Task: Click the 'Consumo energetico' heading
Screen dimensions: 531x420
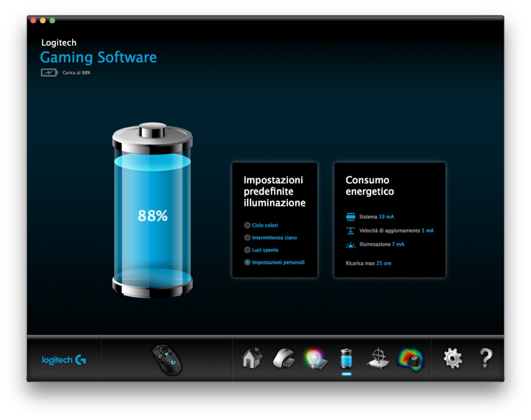Action: click(x=370, y=186)
